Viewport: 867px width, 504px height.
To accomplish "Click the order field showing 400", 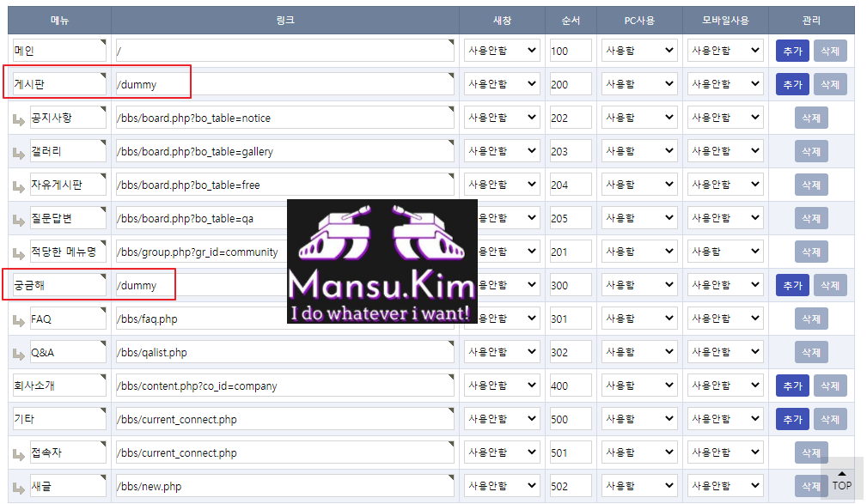I will [x=571, y=386].
